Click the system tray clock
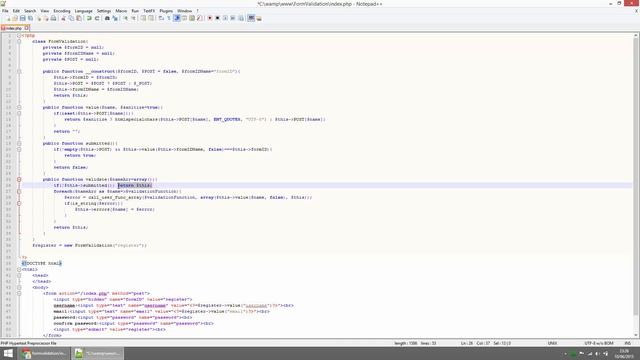The image size is (640, 360). 624,353
